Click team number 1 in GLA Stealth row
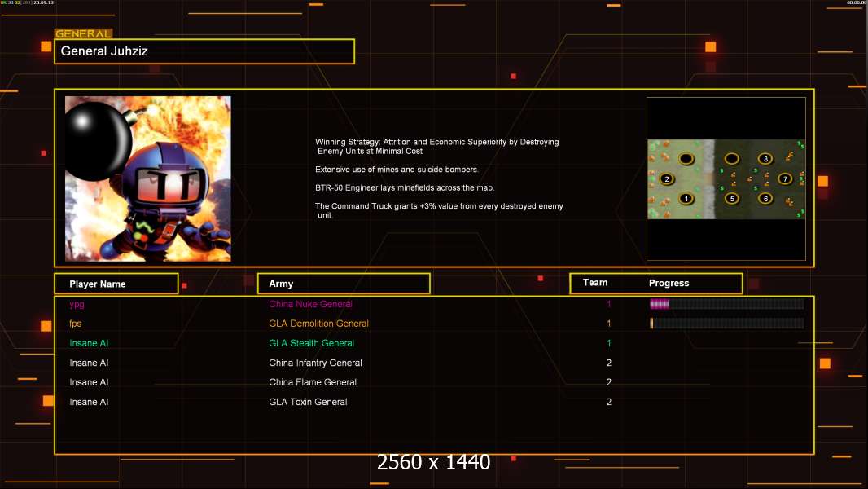868x489 pixels. pos(609,343)
